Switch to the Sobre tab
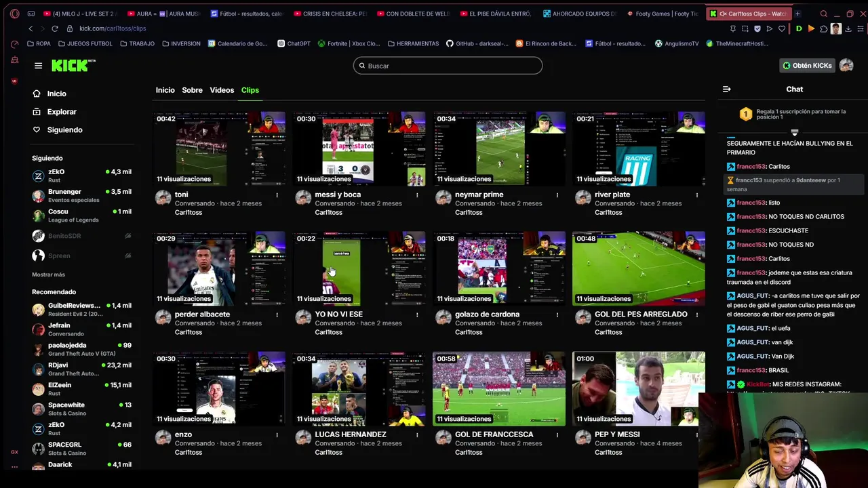Image resolution: width=868 pixels, height=488 pixels. click(x=192, y=90)
